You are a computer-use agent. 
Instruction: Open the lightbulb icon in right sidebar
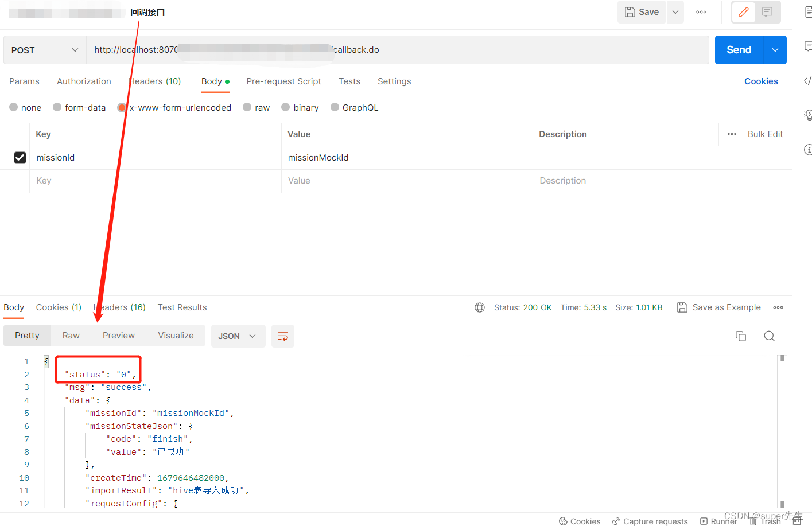click(808, 115)
